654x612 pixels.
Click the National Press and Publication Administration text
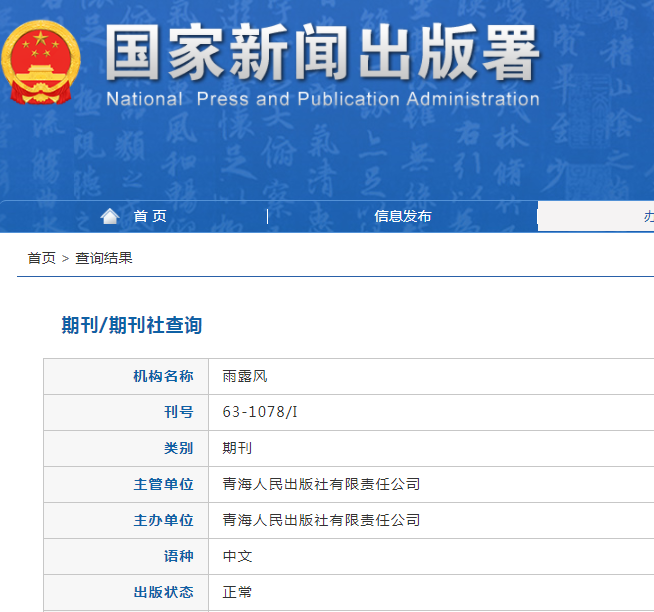(x=322, y=99)
